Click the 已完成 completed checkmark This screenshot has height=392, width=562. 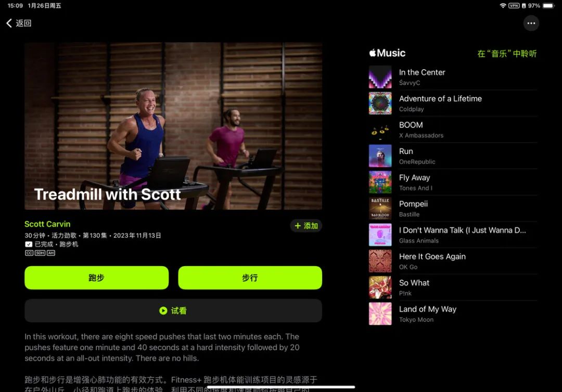tap(29, 244)
